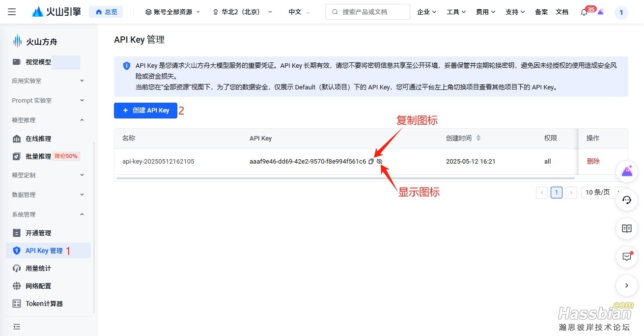644x336 pixels.
Task: Select page 1 in pagination
Action: [556, 193]
